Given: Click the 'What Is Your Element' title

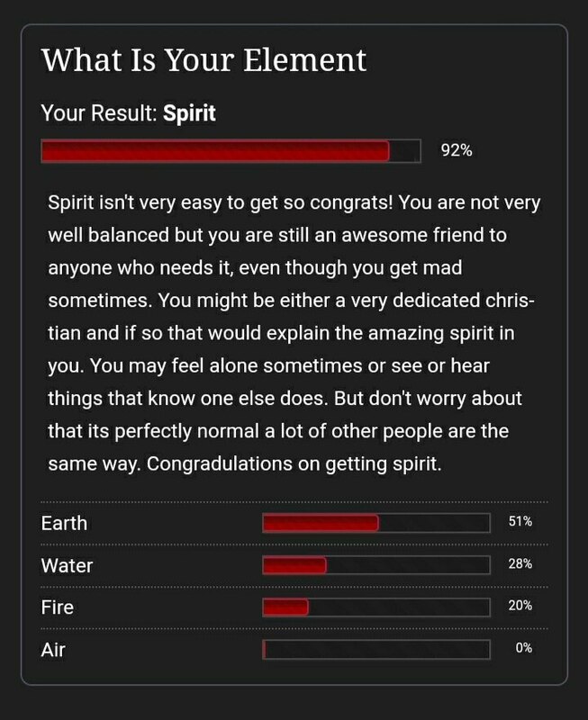Looking at the screenshot, I should (204, 60).
